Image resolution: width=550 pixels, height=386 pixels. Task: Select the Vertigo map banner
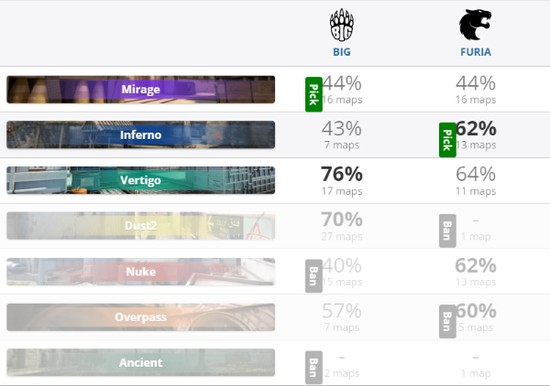141,180
